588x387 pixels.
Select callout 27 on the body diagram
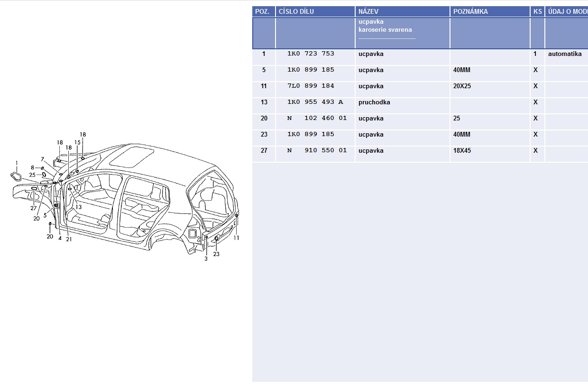pos(33,208)
